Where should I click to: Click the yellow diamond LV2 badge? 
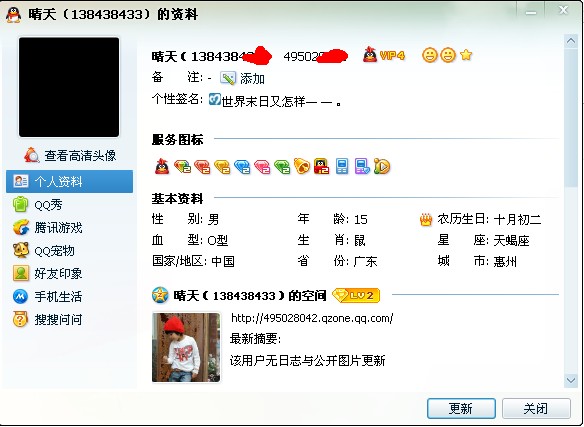[356, 295]
